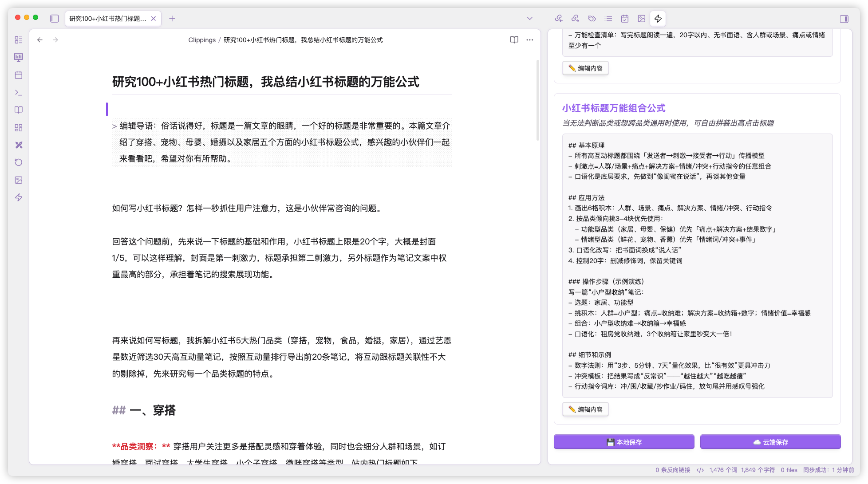This screenshot has width=868, height=484.
Task: Open the command terminal ribbon icon
Action: coord(19,92)
